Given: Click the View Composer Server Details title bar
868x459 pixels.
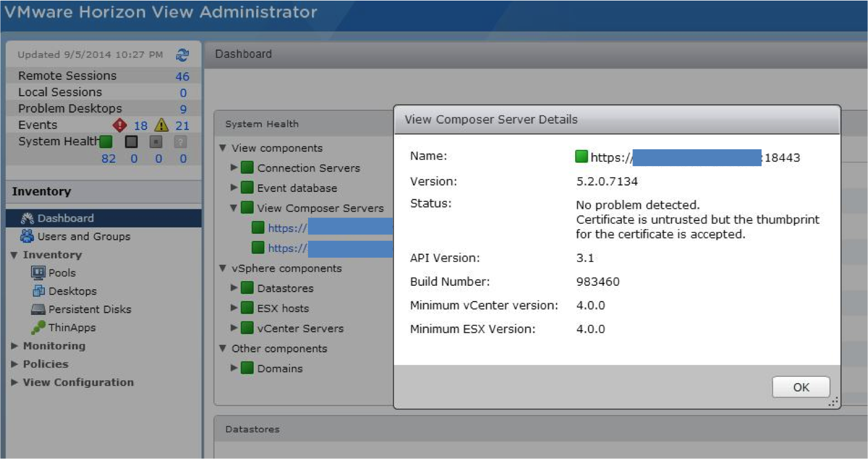Looking at the screenshot, I should pyautogui.click(x=617, y=120).
